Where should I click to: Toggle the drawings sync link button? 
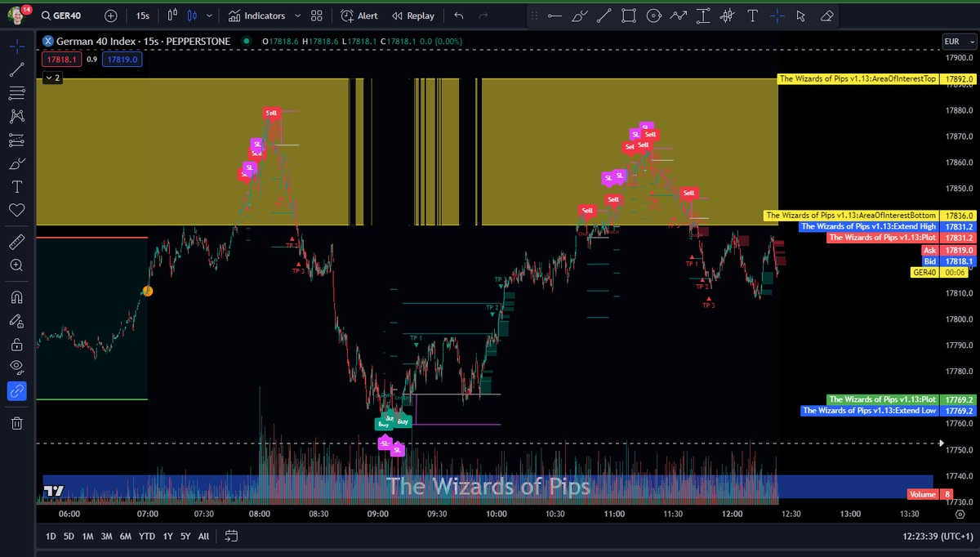(16, 391)
